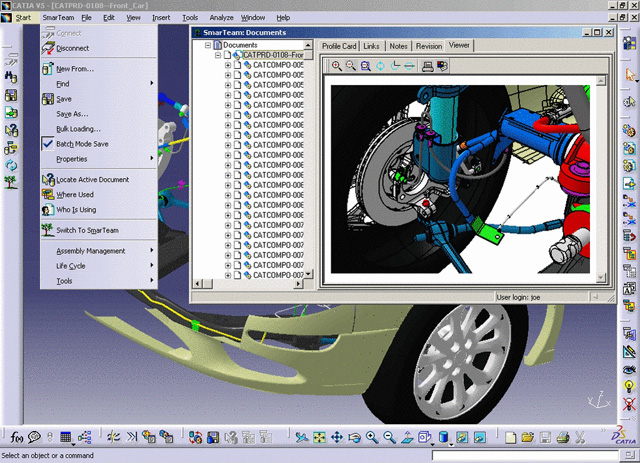Choose Disconnect from the SmarTeam menu
Viewport: 640px width, 463px height.
click(72, 48)
